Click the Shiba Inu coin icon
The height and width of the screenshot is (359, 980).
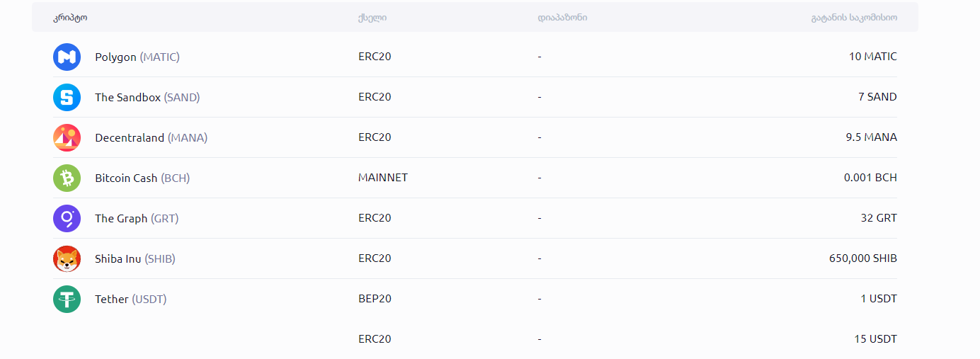click(67, 258)
